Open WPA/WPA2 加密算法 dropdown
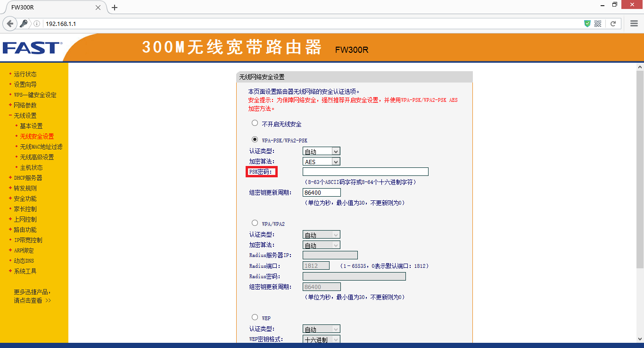 pyautogui.click(x=322, y=245)
